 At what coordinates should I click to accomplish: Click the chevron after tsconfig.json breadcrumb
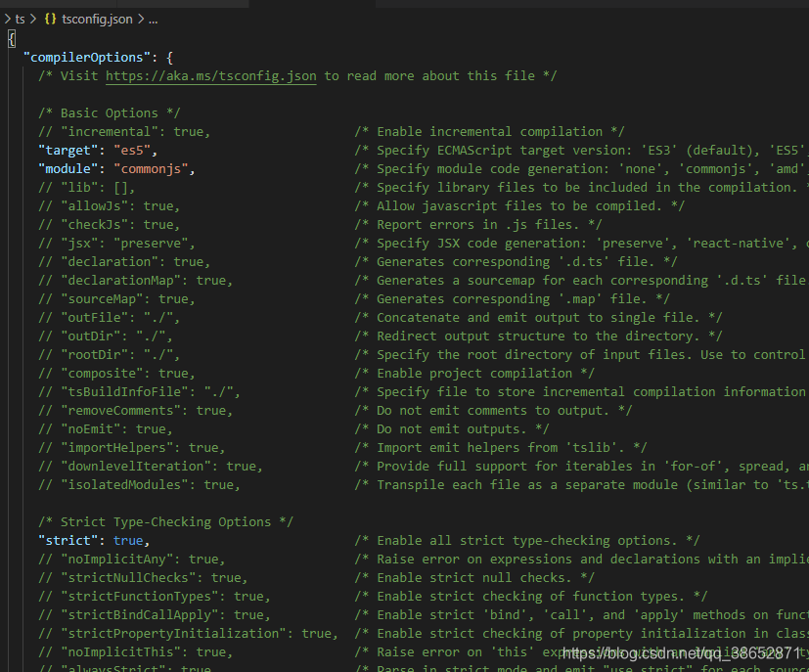140,20
